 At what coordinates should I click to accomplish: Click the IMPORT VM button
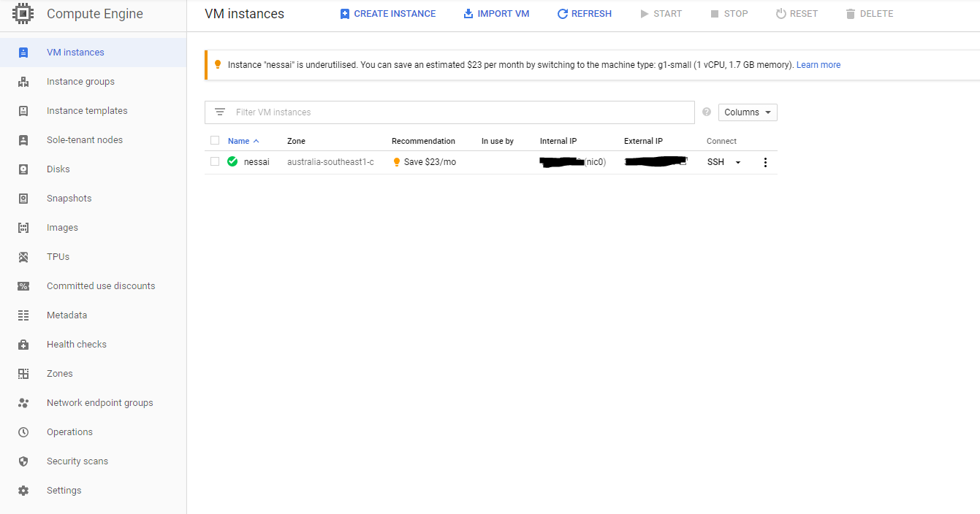[496, 14]
